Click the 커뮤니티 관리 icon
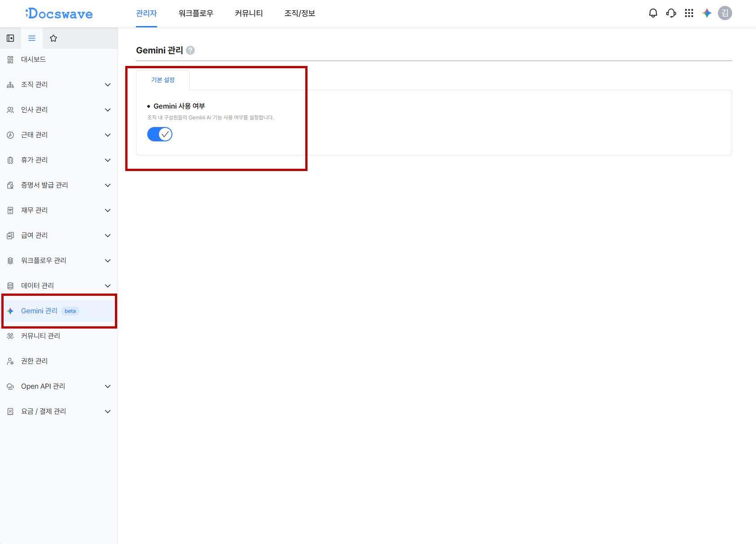The image size is (756, 544). [10, 336]
